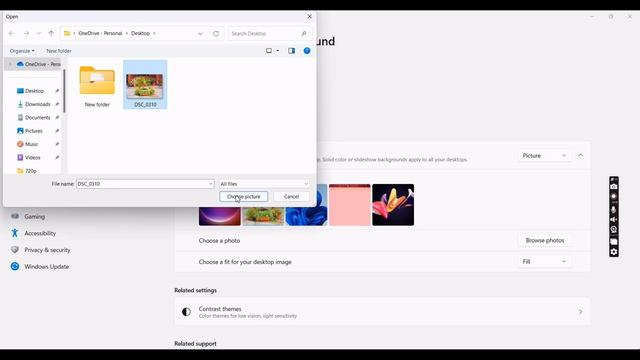Toggle the recorder system sound
The width and height of the screenshot is (640, 360).
pyautogui.click(x=613, y=220)
